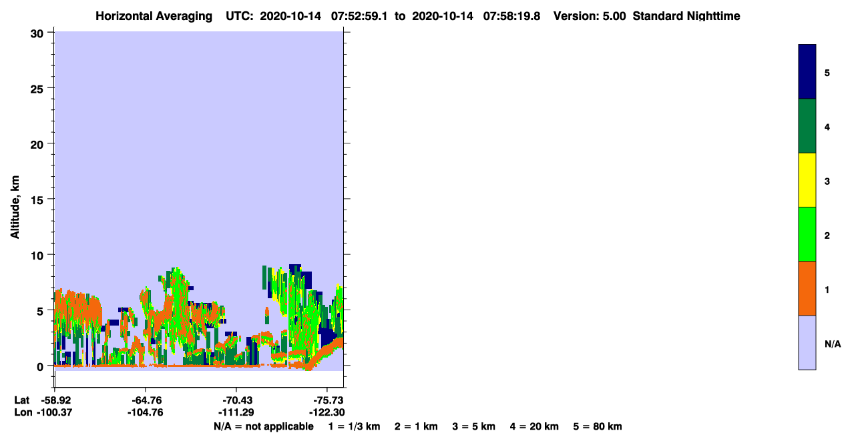The width and height of the screenshot is (868, 445).
Task: Click longitude value -122.30
Action: point(327,412)
